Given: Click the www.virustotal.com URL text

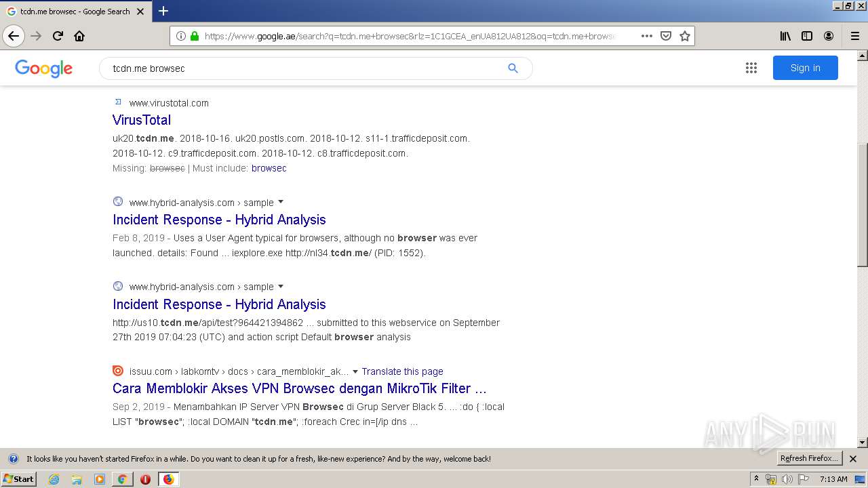Looking at the screenshot, I should (x=169, y=103).
